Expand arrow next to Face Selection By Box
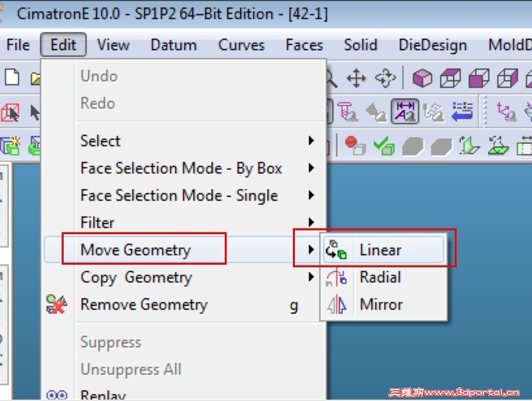 [310, 168]
